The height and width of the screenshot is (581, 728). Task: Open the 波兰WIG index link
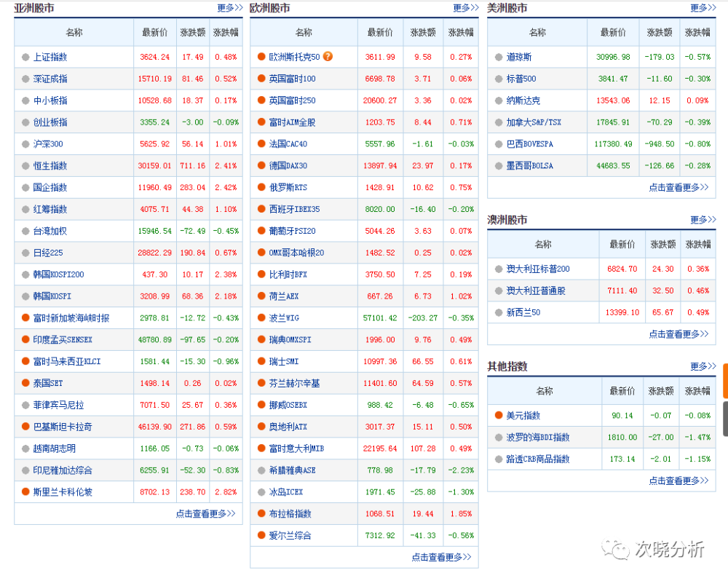284,318
